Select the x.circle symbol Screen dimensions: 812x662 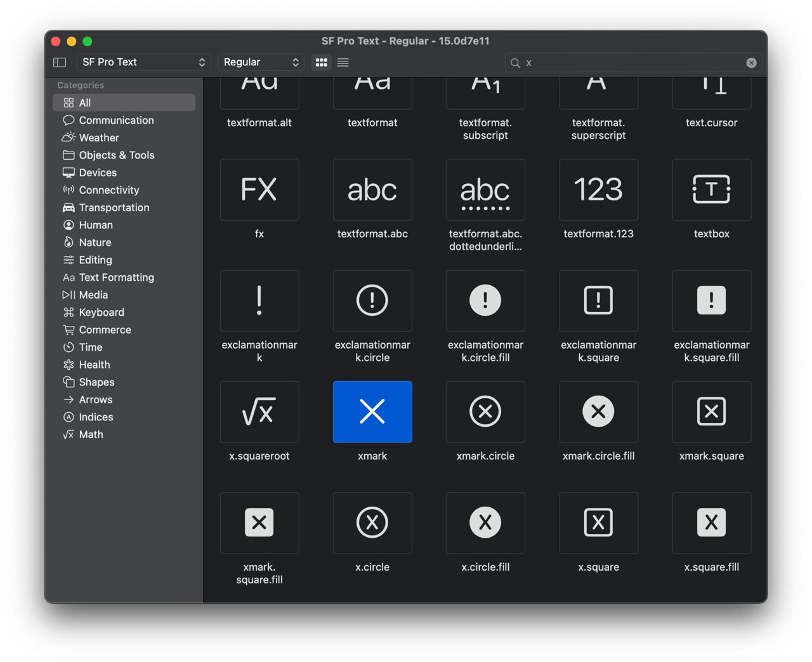(x=372, y=523)
